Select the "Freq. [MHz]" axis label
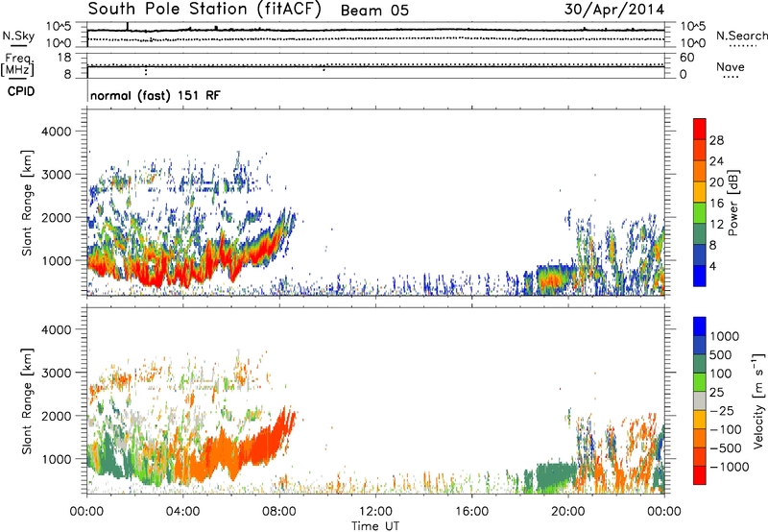Image resolution: width=768 pixels, height=532 pixels. pyautogui.click(x=17, y=65)
